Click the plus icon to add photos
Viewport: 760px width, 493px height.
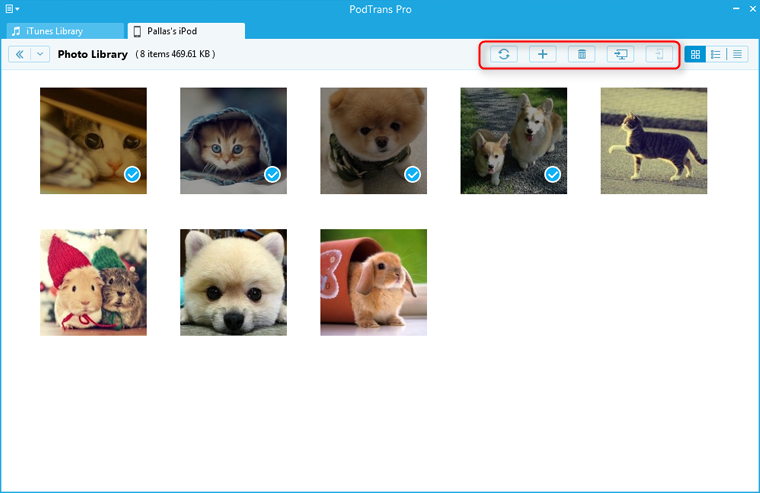(542, 54)
